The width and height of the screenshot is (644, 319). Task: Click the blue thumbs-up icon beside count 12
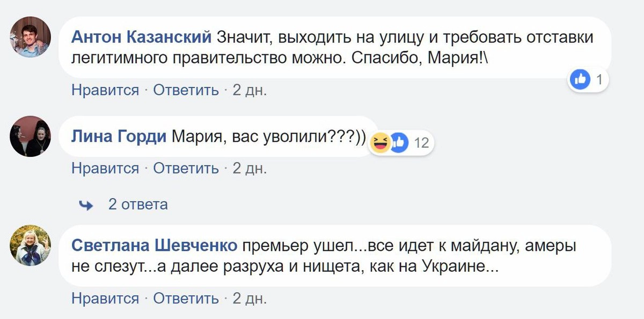point(399,142)
